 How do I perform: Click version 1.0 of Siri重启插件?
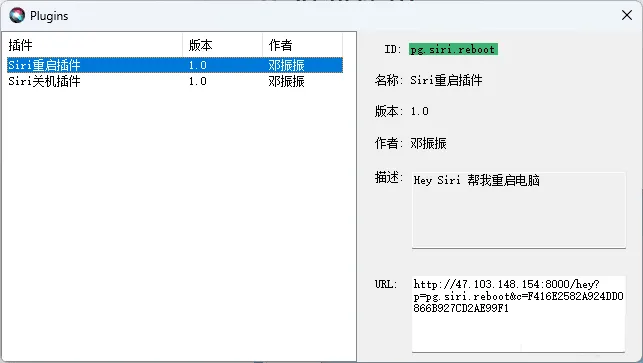pyautogui.click(x=198, y=65)
